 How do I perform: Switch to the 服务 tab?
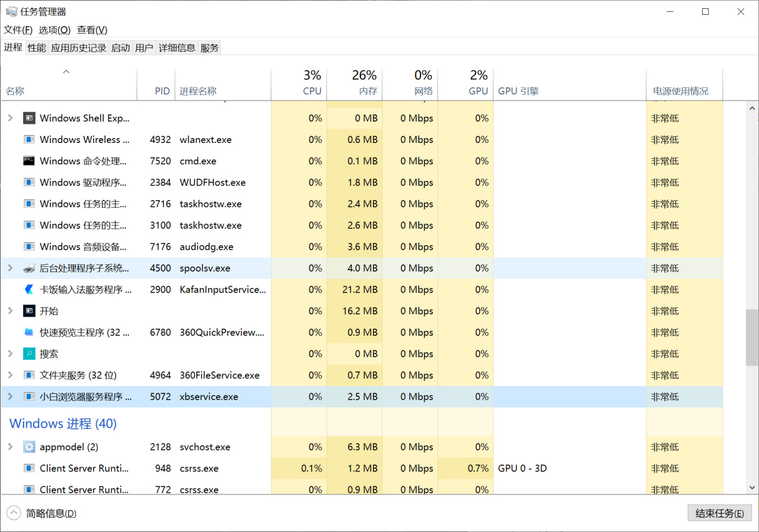pyautogui.click(x=210, y=48)
